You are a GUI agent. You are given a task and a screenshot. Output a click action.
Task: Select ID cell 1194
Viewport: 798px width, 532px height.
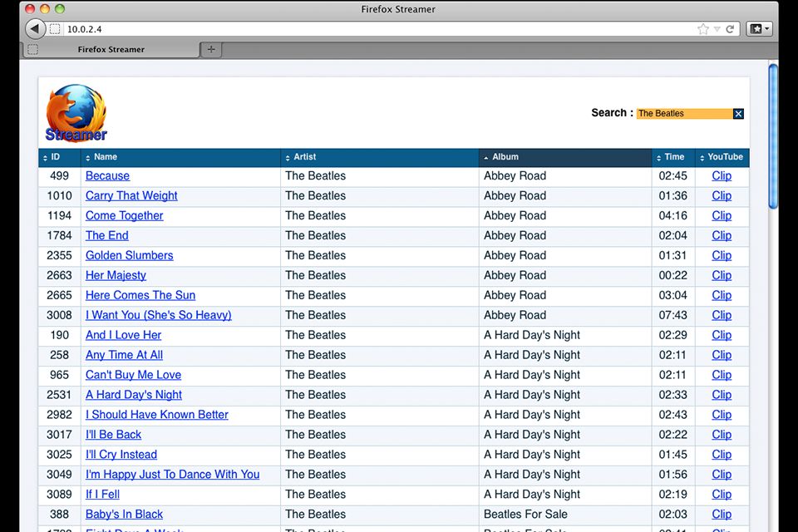[60, 216]
